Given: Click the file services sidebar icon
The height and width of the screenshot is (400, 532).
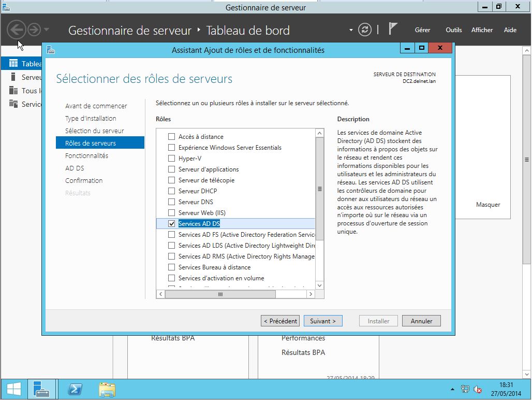Looking at the screenshot, I should [x=13, y=104].
